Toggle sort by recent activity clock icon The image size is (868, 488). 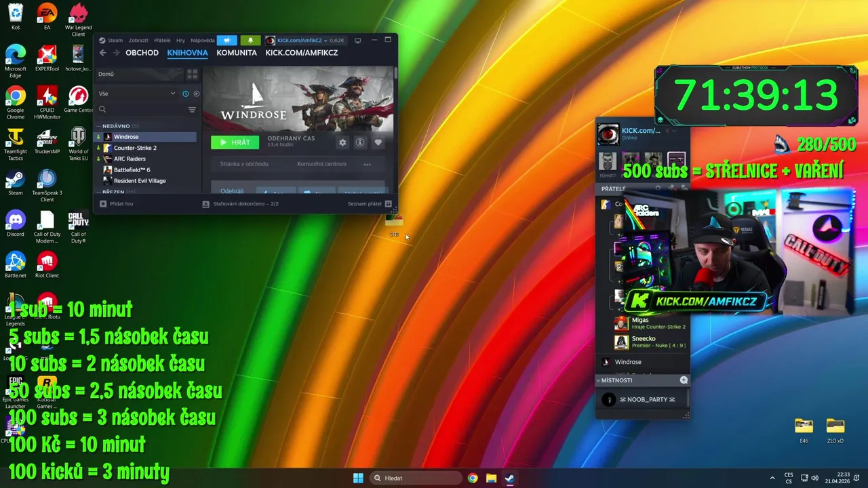[185, 94]
